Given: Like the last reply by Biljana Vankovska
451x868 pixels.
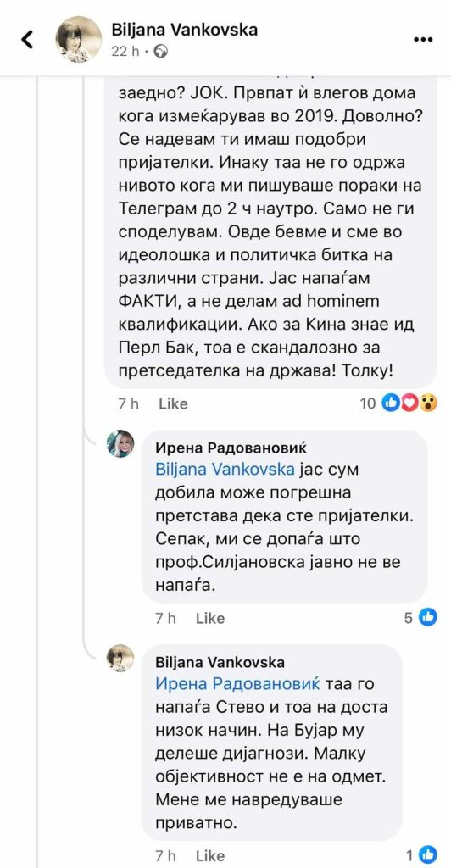Looking at the screenshot, I should pos(209,856).
